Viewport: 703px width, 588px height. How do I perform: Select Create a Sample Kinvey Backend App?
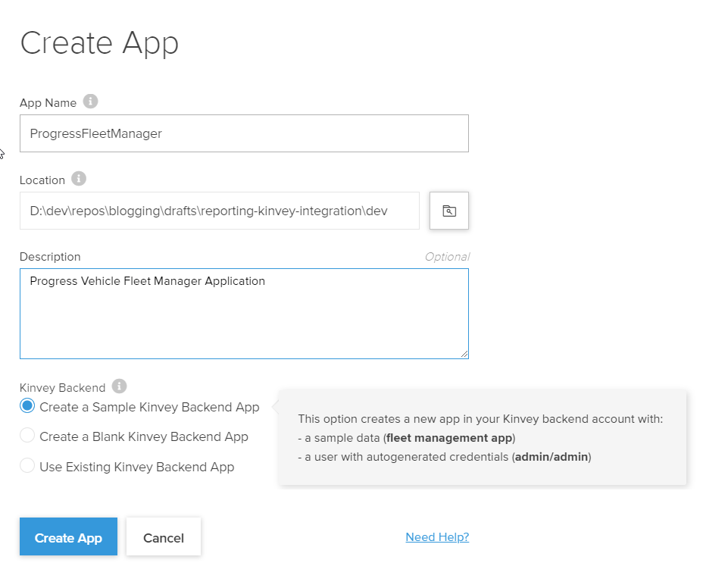click(x=27, y=406)
